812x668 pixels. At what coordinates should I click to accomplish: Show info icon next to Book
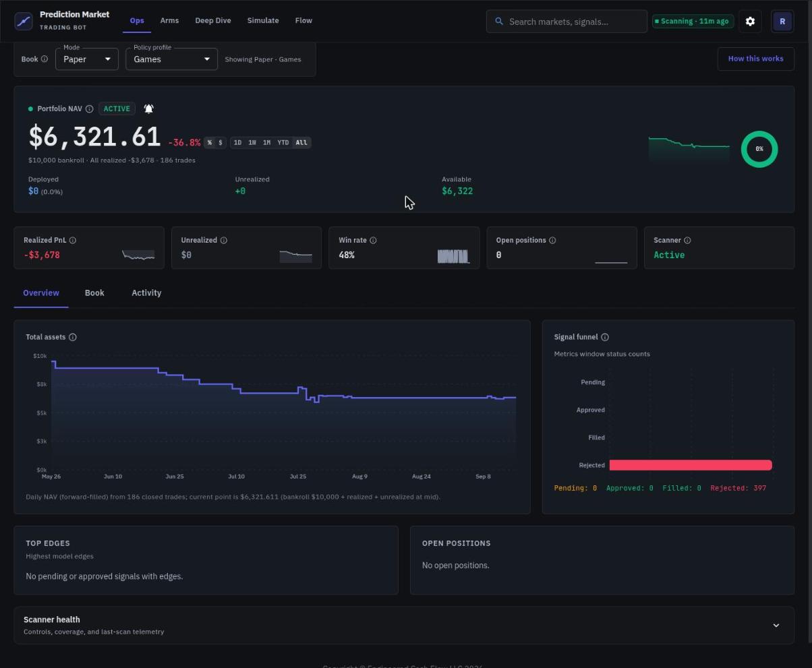click(45, 59)
